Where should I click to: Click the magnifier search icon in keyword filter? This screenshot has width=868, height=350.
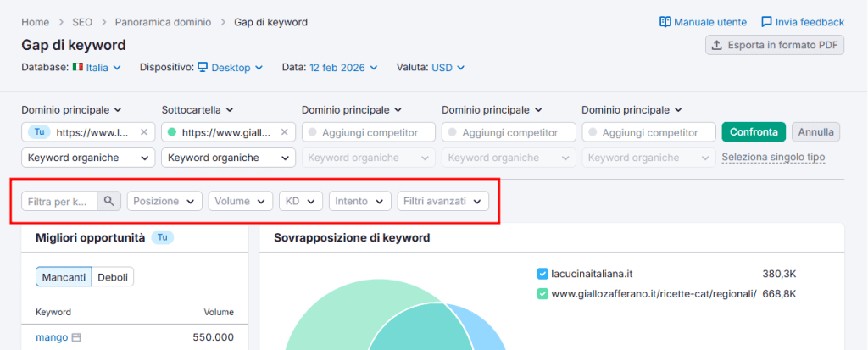coord(109,201)
